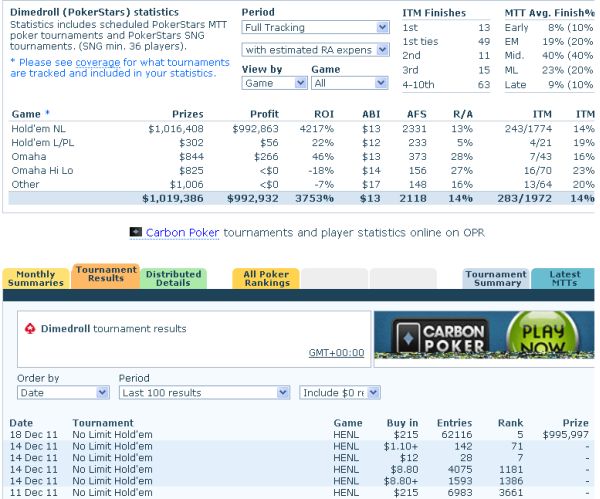The width and height of the screenshot is (600, 499).
Task: Click the 243/1774 ITM value
Action: [x=528, y=129]
